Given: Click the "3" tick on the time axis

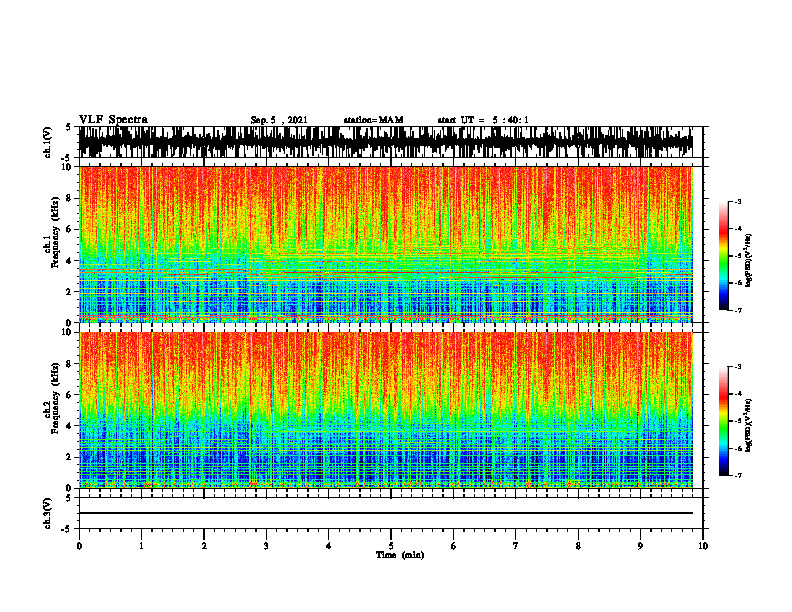Looking at the screenshot, I should [266, 546].
